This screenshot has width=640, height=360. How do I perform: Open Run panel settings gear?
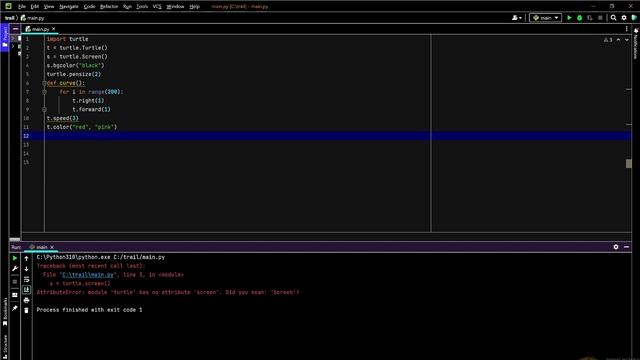click(x=616, y=247)
